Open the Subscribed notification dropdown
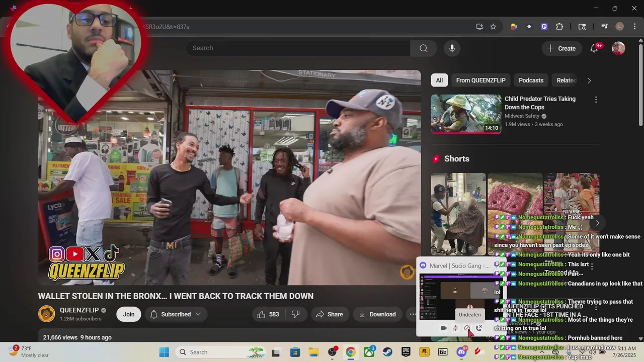This screenshot has height=362, width=644. 176,314
